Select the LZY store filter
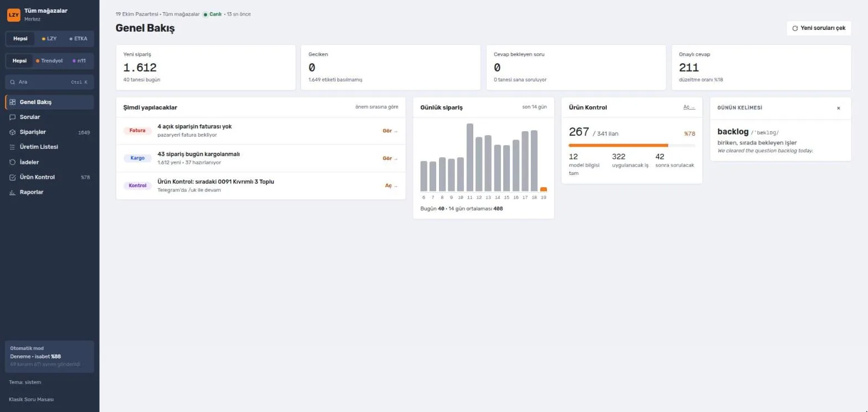The height and width of the screenshot is (412, 868). pos(49,39)
